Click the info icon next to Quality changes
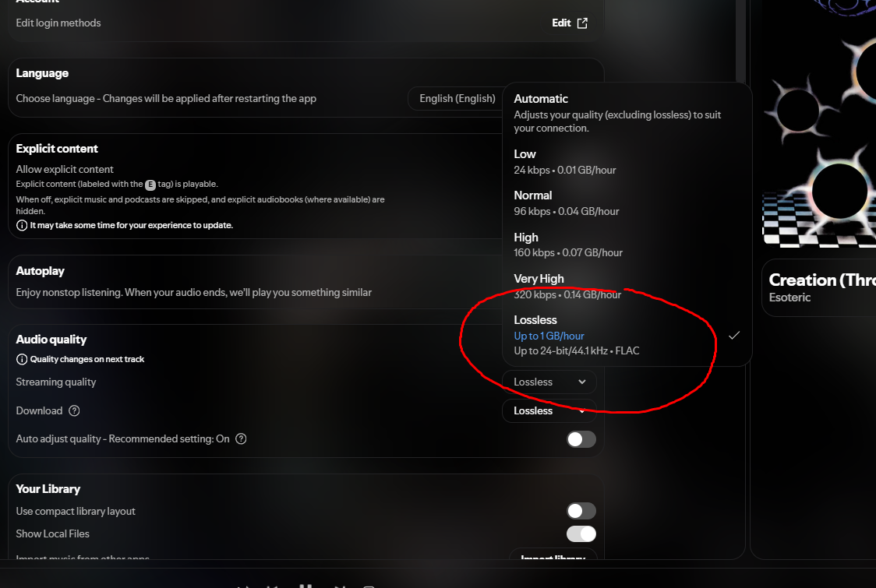 pyautogui.click(x=22, y=359)
